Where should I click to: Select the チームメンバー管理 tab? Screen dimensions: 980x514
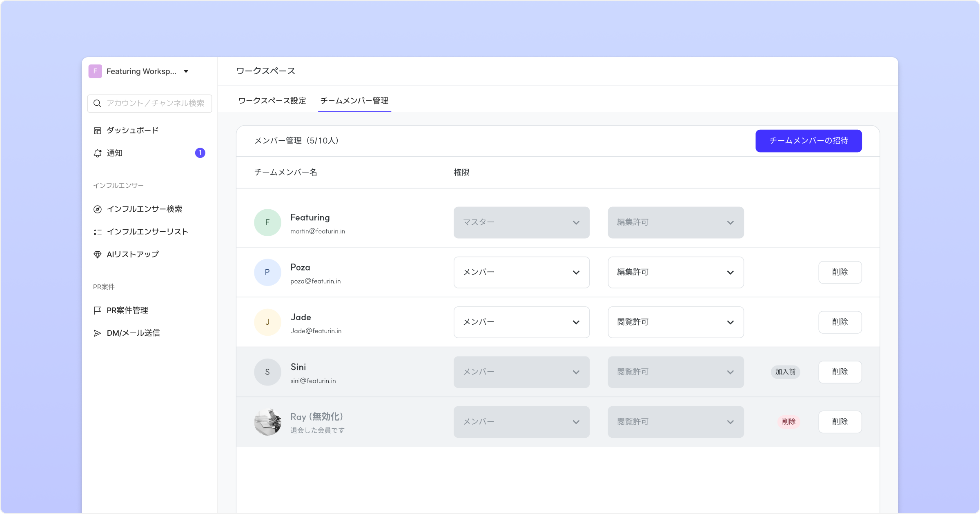[354, 101]
